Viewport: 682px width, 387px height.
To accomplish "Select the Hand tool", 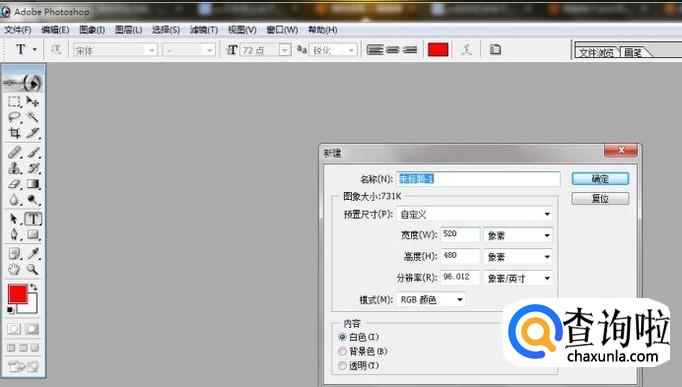I will point(14,269).
